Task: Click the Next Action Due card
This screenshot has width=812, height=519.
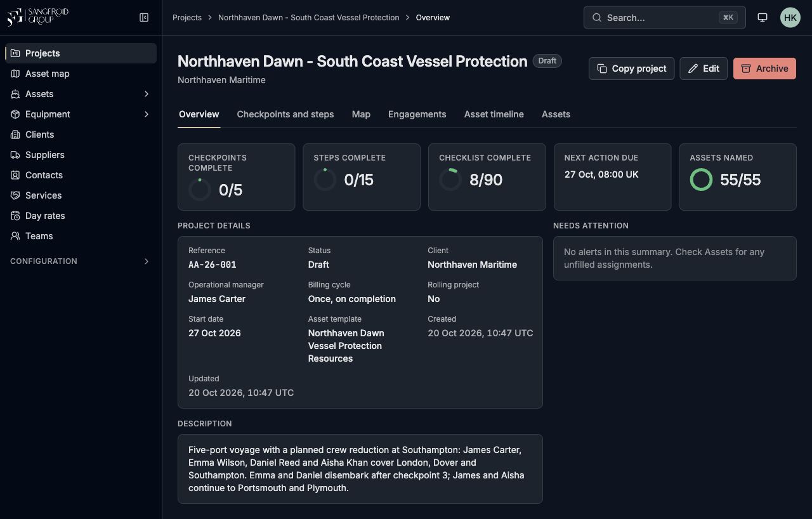Action: click(612, 177)
